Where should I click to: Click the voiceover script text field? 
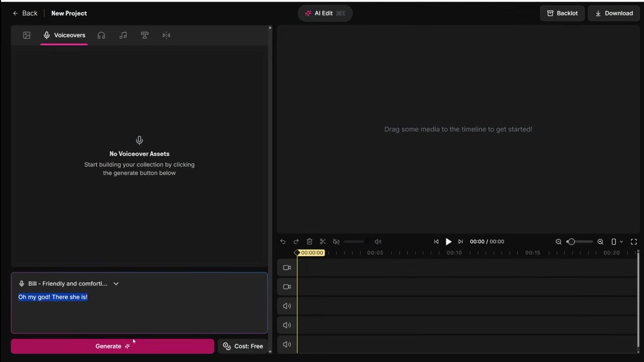(x=139, y=311)
